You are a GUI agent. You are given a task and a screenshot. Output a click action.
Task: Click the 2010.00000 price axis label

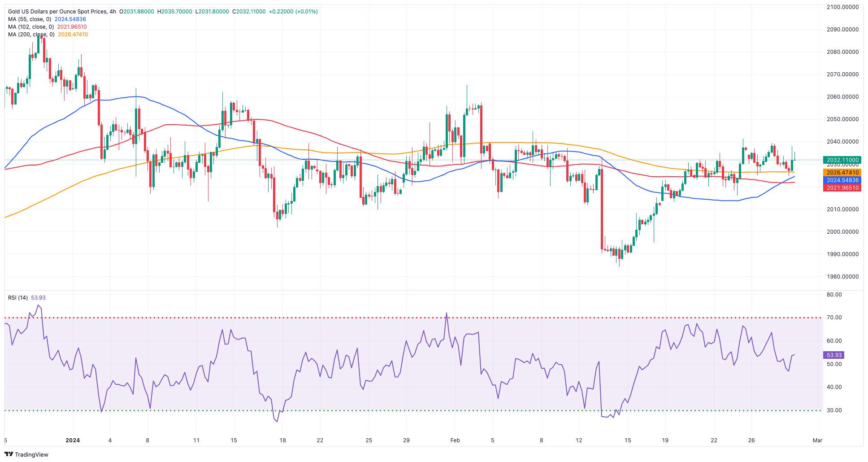[x=842, y=209]
